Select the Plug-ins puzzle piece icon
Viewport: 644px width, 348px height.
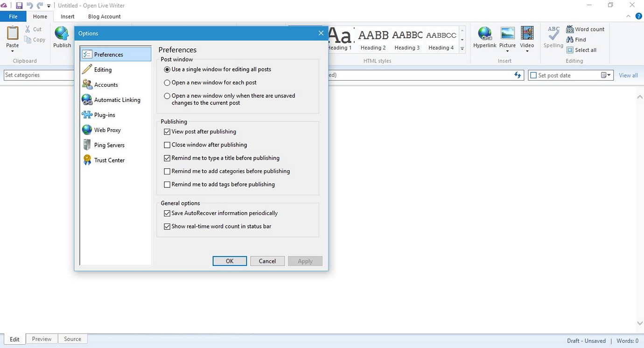87,115
